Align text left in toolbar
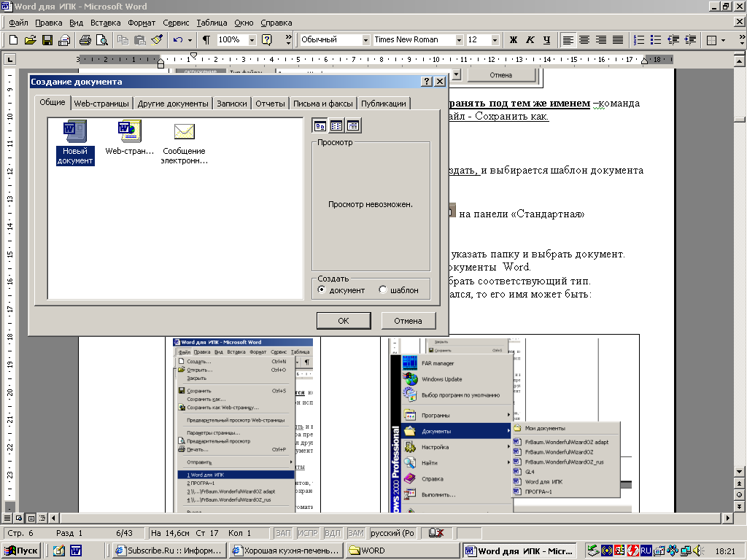Screen dimensions: 747x560 tap(568, 40)
